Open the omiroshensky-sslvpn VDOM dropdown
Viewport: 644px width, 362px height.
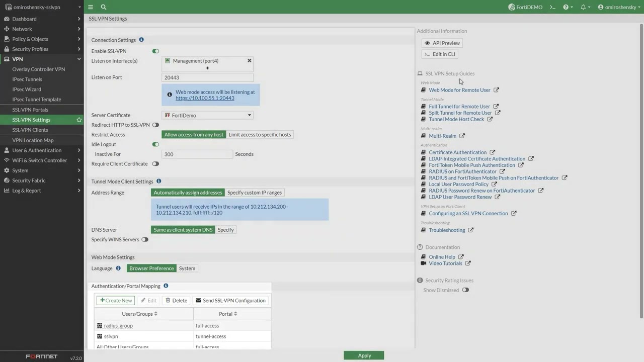(x=42, y=7)
